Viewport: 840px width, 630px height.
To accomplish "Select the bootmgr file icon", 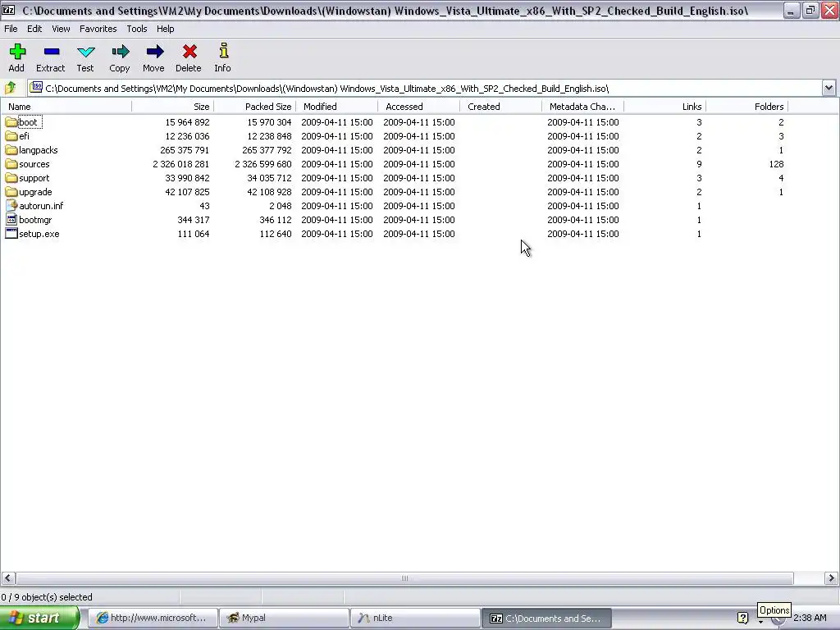I will point(11,219).
